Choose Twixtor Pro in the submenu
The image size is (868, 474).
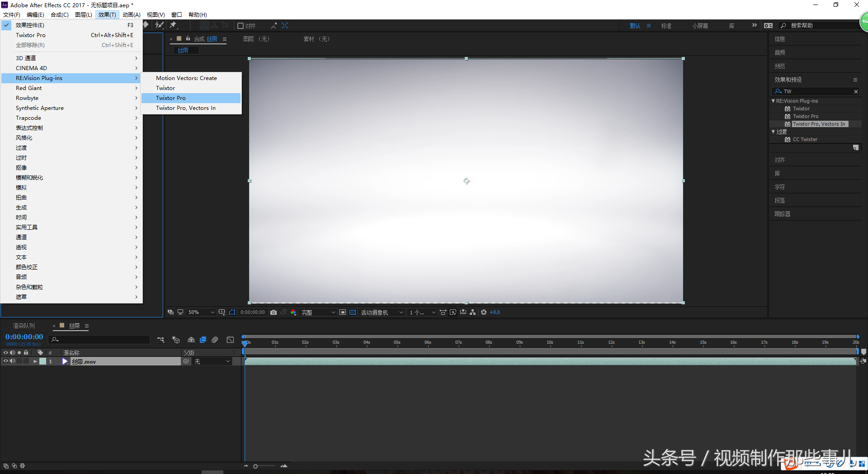191,98
